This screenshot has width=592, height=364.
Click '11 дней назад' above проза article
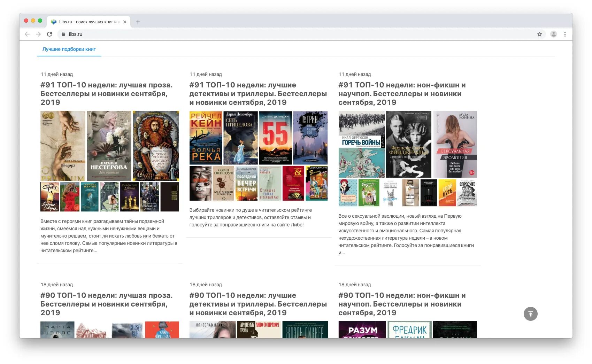click(57, 74)
